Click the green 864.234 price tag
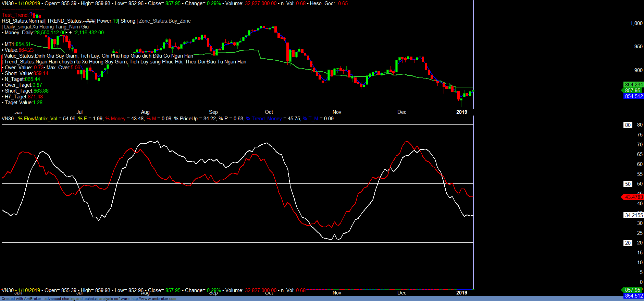This screenshot has height=301, width=644. (633, 85)
